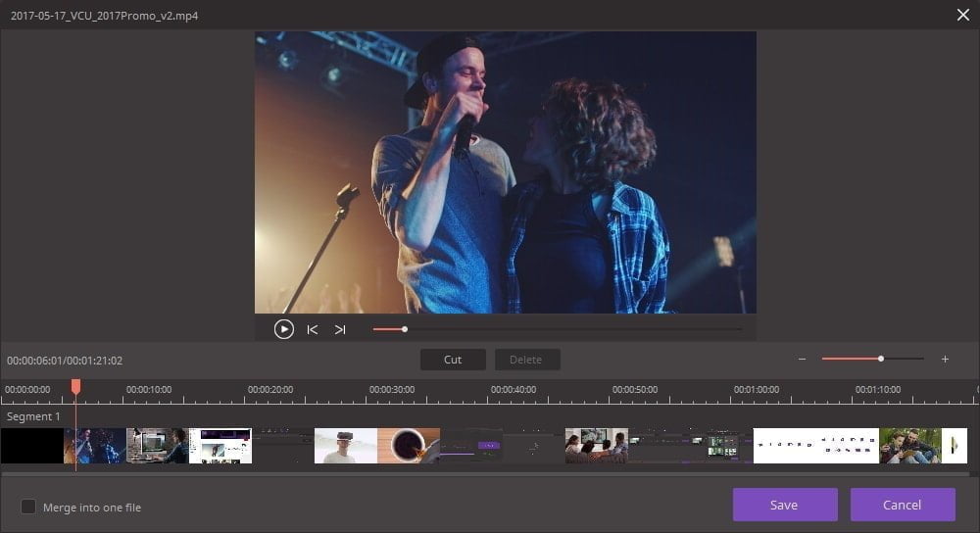Click the purple Cancel button
Viewport: 980px width, 533px height.
click(902, 505)
